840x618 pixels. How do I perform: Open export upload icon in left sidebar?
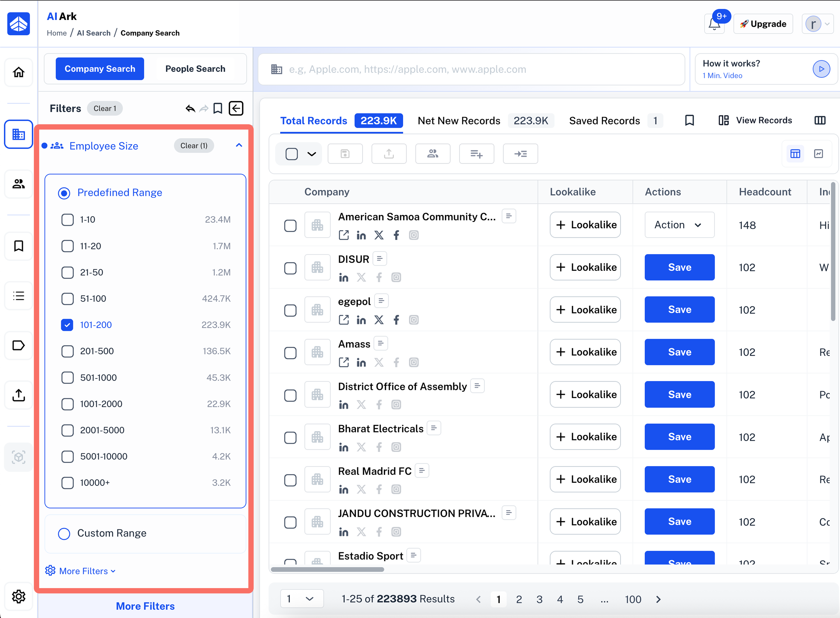click(x=19, y=395)
